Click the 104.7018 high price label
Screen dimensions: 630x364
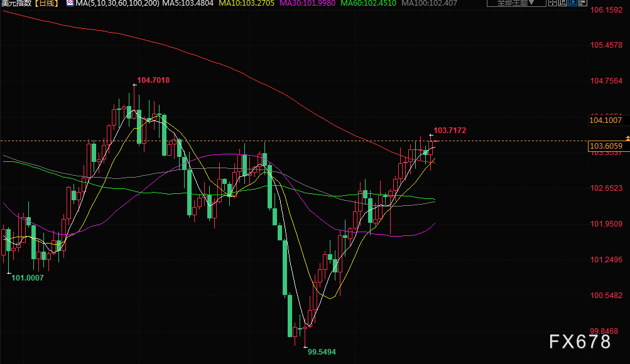153,80
